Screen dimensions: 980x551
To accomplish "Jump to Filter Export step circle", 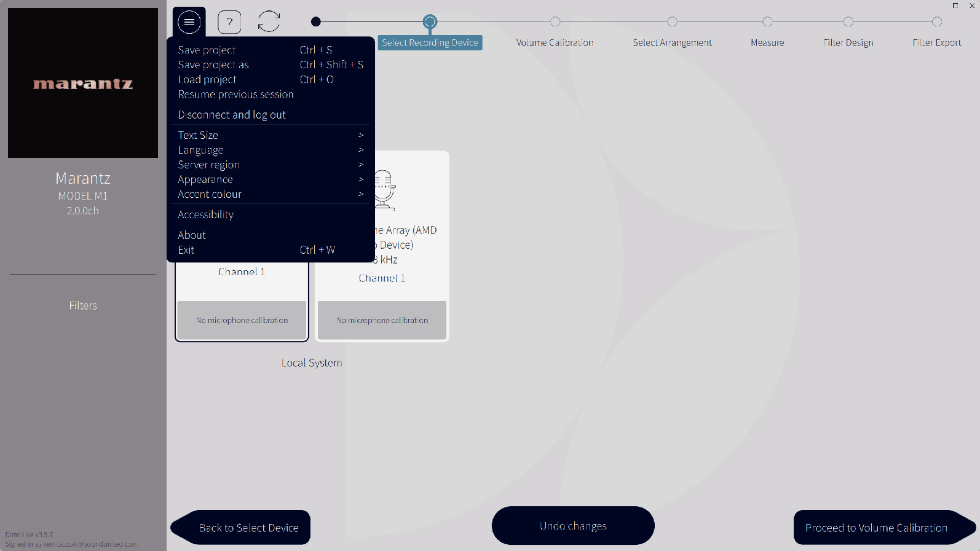I will coord(937,21).
